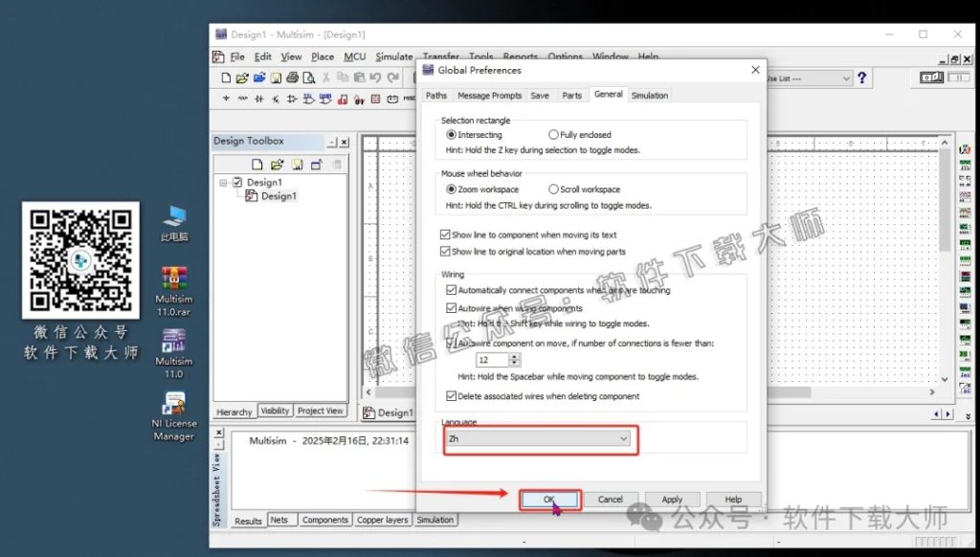
Task: Click the New file icon
Action: click(226, 78)
